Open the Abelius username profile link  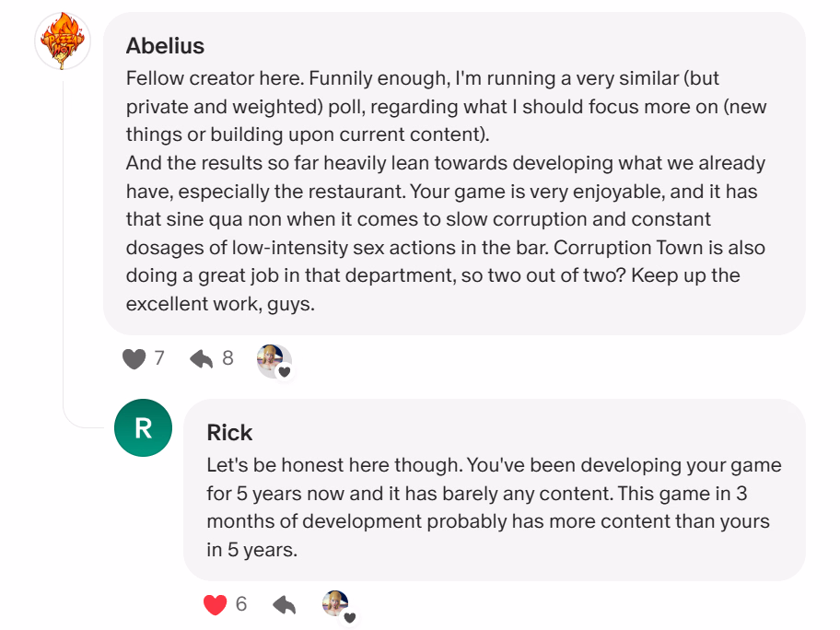tap(165, 46)
